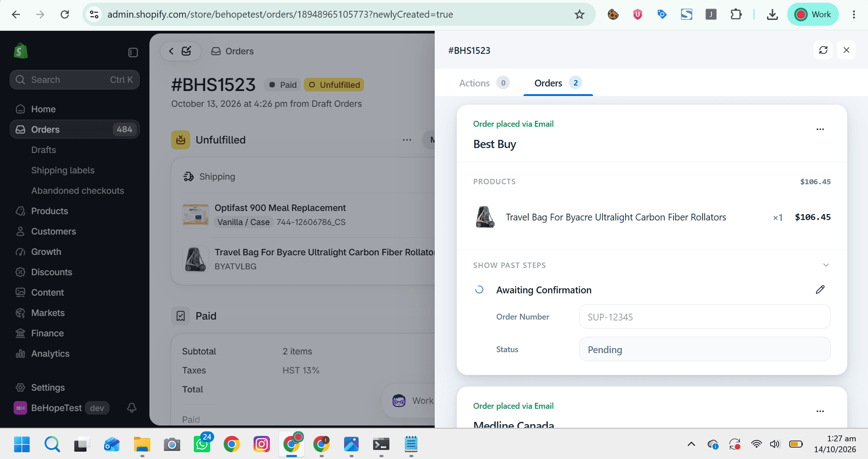Go to Drafts in sidebar
Screen dimensions: 868x459
click(43, 150)
